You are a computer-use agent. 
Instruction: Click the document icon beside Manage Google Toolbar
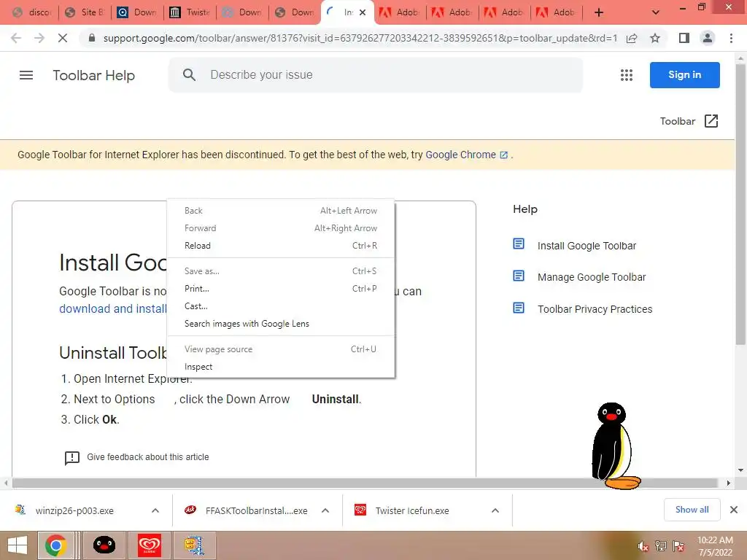click(x=519, y=276)
